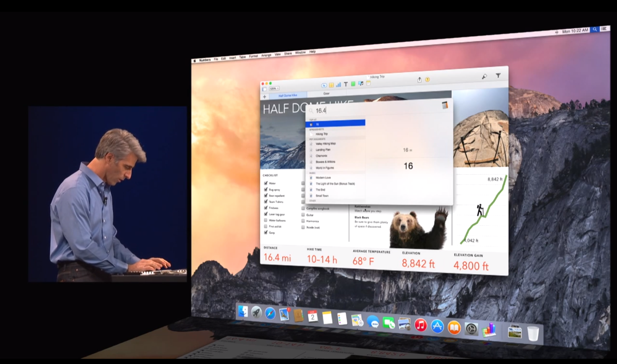Open Mail from the Dock
617x364 pixels.
[x=284, y=315]
